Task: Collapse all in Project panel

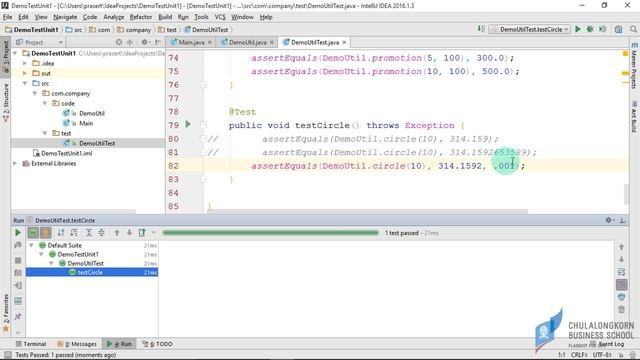Action: (x=130, y=42)
